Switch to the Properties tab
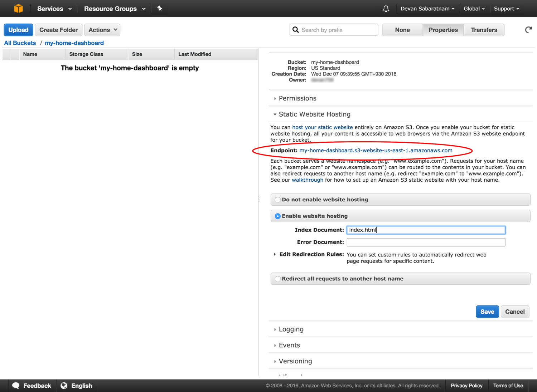The image size is (537, 392). click(x=443, y=30)
